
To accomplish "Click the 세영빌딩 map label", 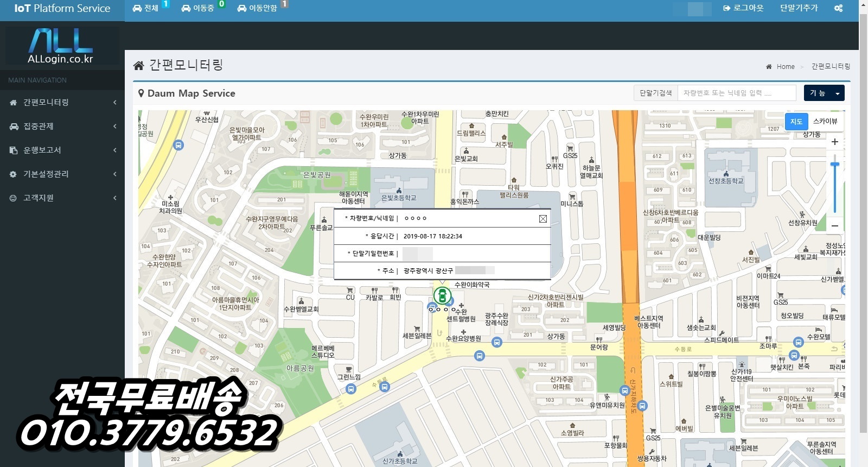I will click(x=614, y=327).
